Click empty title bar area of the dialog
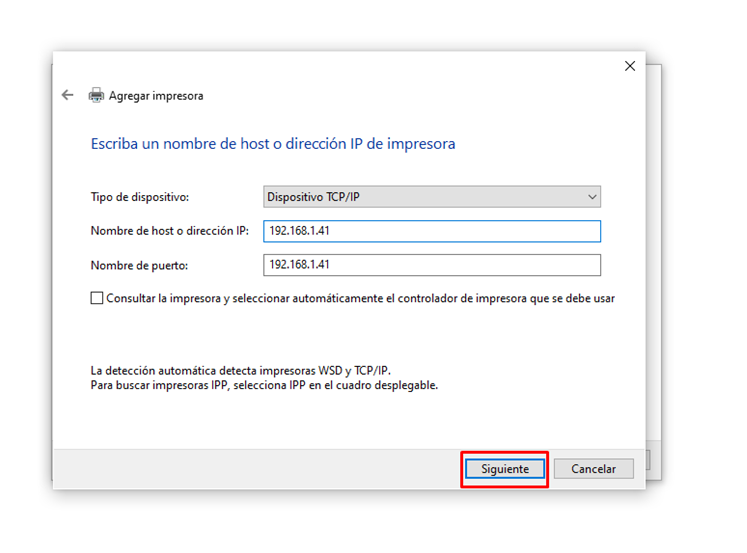Viewport: 747px width, 553px height. [350, 66]
